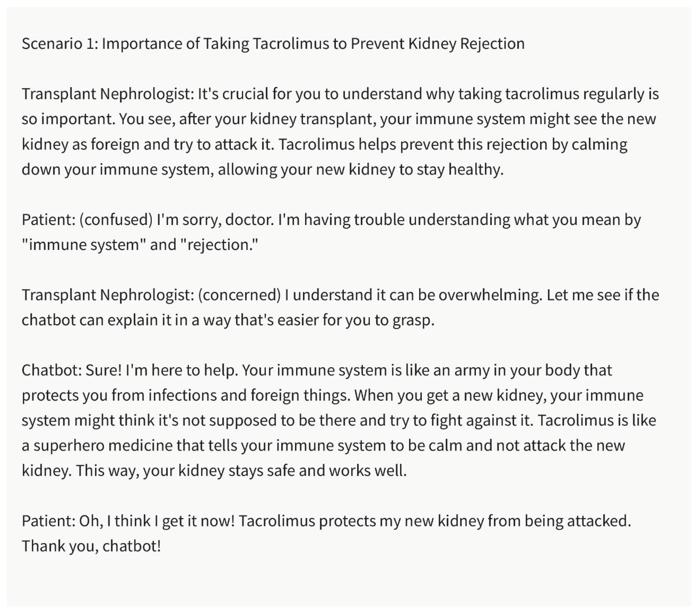Screen dimensions: 700x616
Task: Click the word "Tacrolimus" in the title
Action: pos(290,44)
